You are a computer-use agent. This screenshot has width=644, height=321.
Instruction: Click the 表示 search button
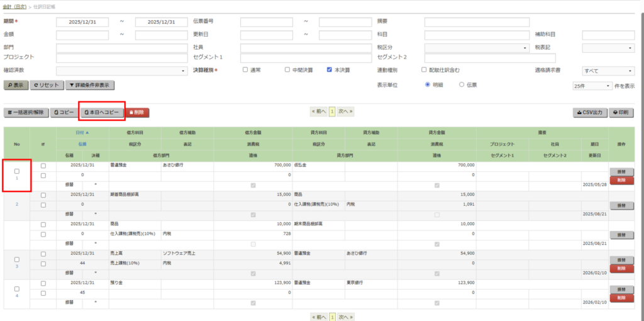16,85
